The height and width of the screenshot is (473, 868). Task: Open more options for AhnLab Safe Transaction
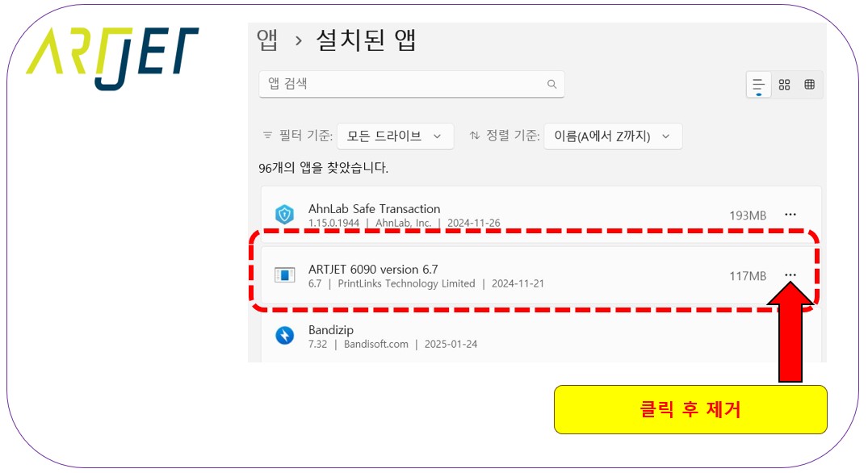(x=790, y=215)
